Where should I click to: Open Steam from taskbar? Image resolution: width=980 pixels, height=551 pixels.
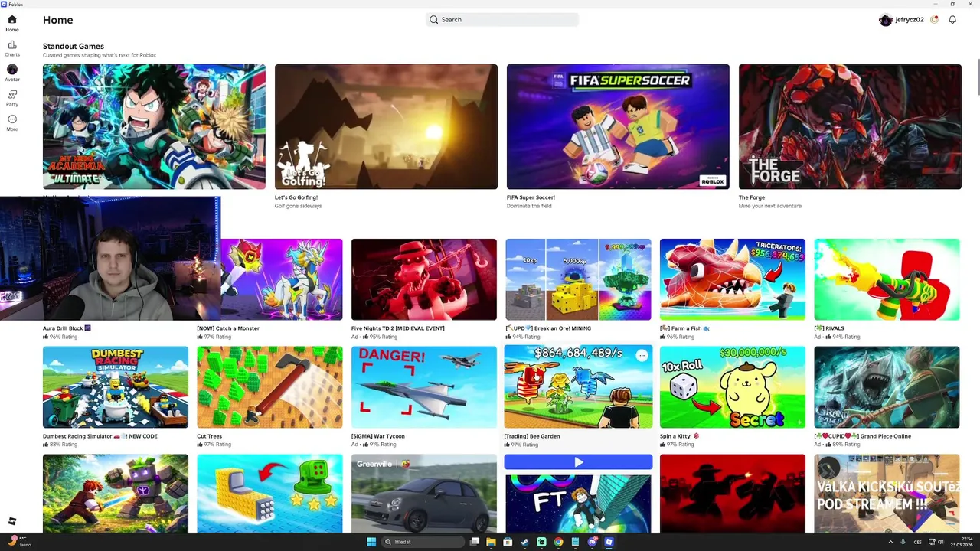point(524,542)
